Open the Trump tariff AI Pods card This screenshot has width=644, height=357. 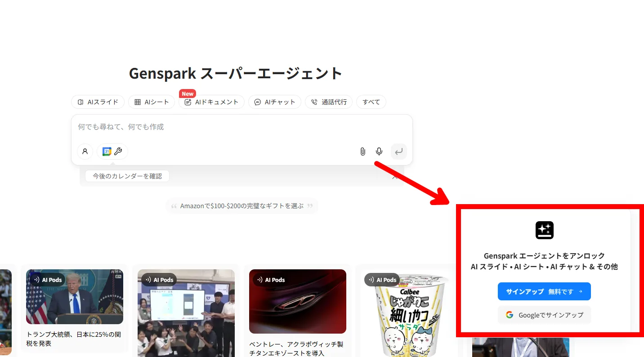[x=75, y=309]
